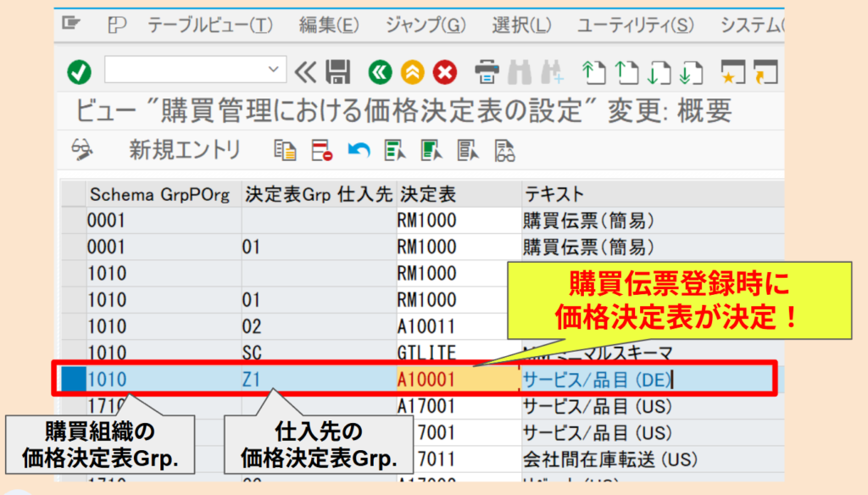The height and width of the screenshot is (495, 868).
Task: Open the ジャンプ(G) menu
Action: (426, 25)
